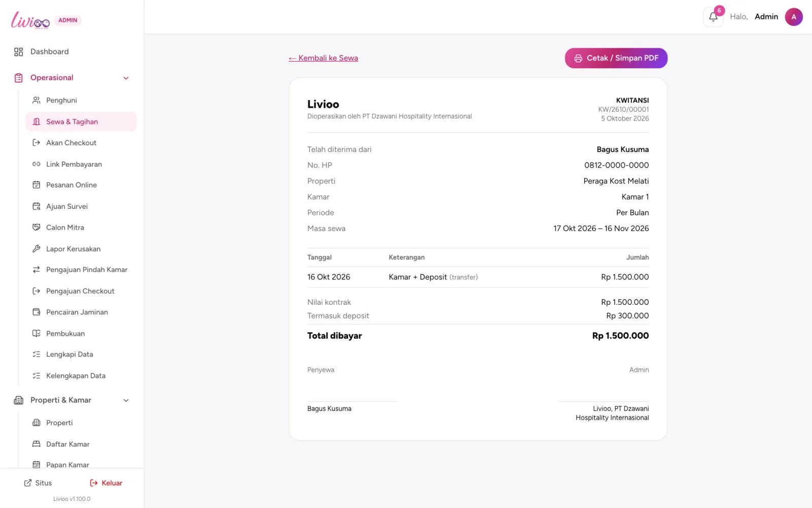812x508 pixels.
Task: Click the Cetak / Simpan PDF button
Action: 616,58
